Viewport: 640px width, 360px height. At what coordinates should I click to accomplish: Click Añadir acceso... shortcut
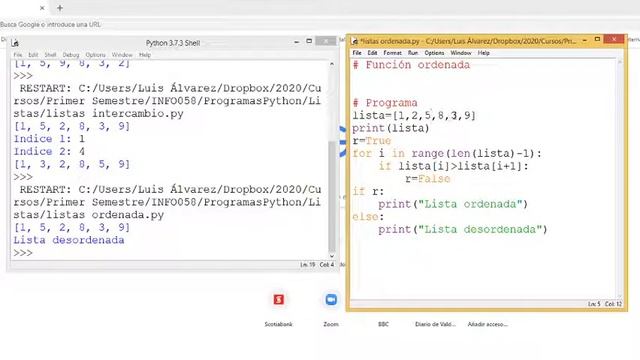[488, 324]
